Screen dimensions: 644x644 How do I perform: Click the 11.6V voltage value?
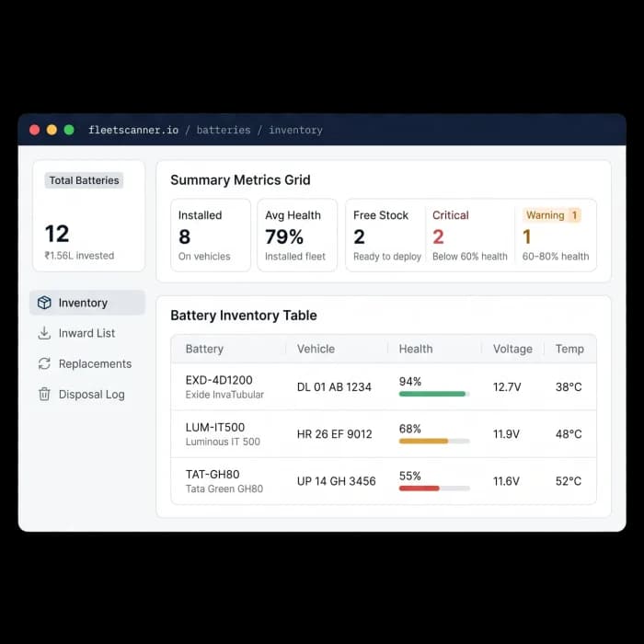[x=506, y=481]
